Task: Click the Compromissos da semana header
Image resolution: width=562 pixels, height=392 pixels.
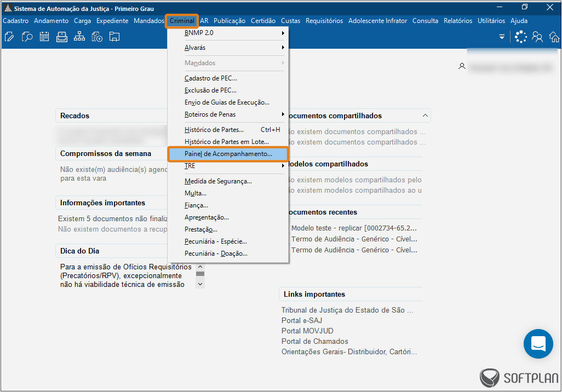Action: [111, 153]
